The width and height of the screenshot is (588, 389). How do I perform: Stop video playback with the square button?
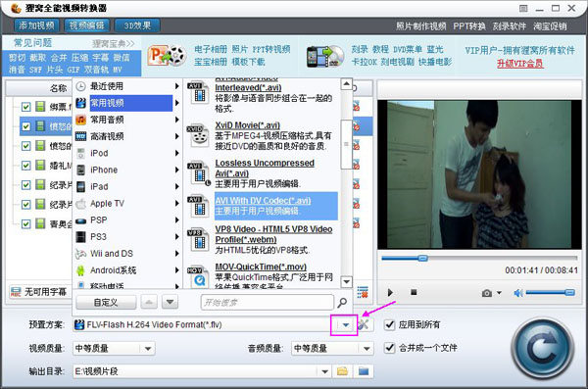[414, 292]
